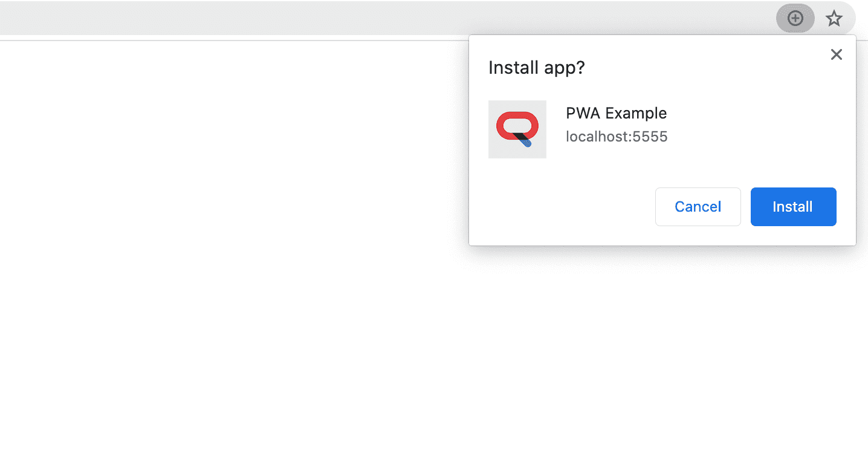Click the dark stem of the app logo
868x462 pixels.
point(519,138)
